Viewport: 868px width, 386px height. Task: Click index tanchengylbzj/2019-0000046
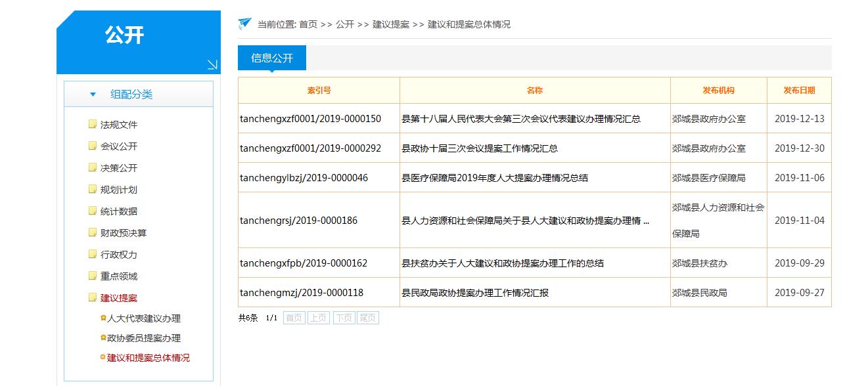click(304, 178)
